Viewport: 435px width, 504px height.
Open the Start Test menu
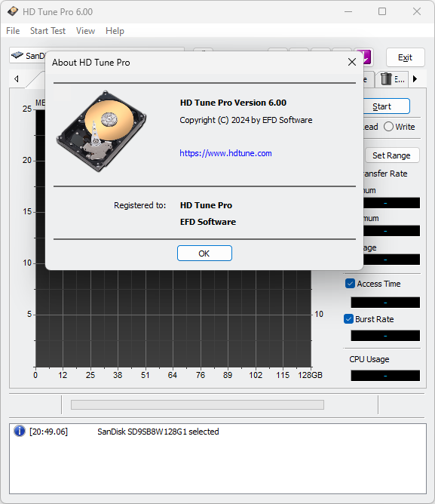47,31
